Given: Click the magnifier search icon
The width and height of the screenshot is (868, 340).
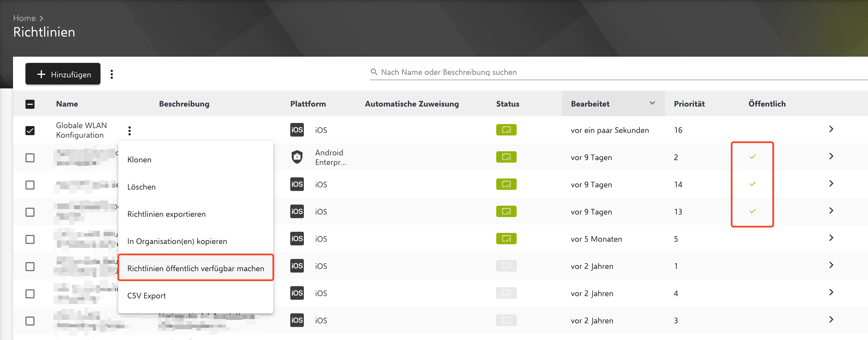Looking at the screenshot, I should (374, 72).
